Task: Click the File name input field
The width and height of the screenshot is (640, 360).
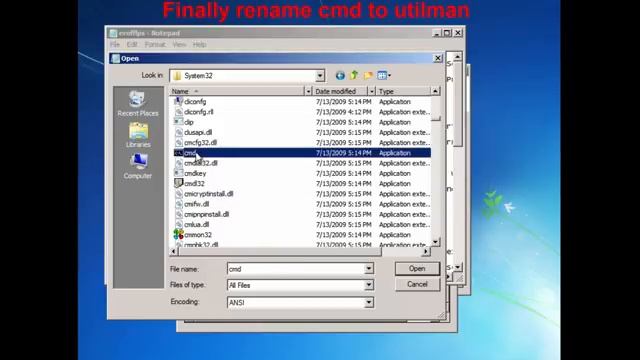Action: (296, 269)
